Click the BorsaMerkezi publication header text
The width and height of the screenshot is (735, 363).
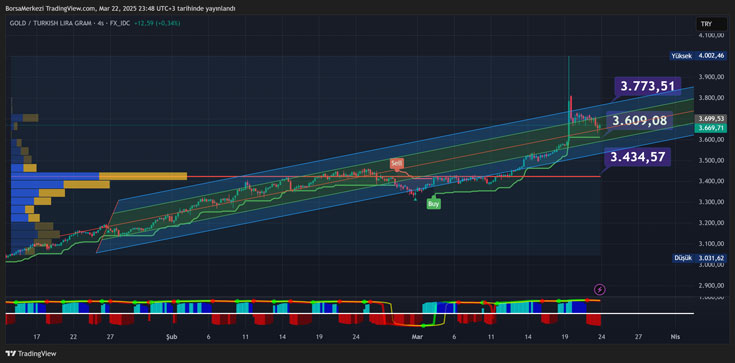pyautogui.click(x=120, y=8)
